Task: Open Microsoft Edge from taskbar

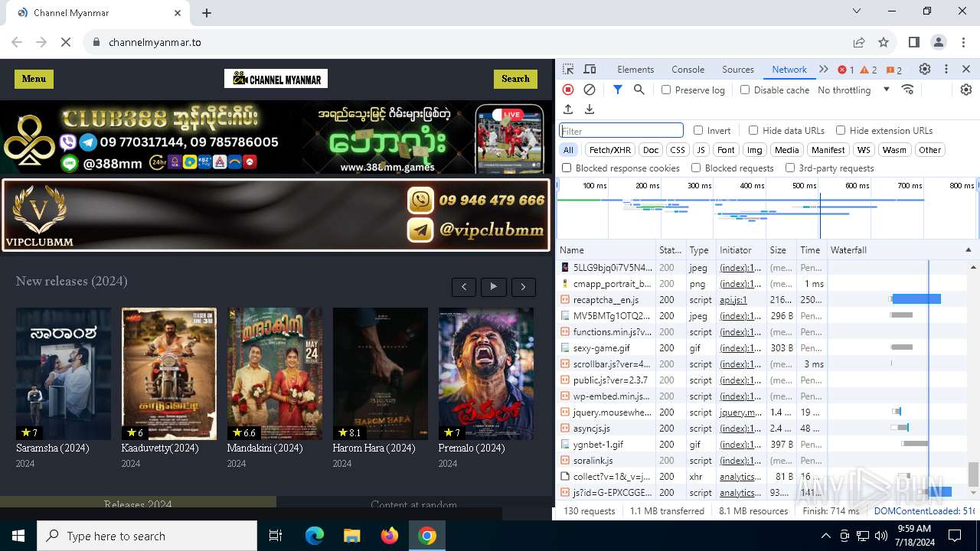Action: (x=315, y=536)
